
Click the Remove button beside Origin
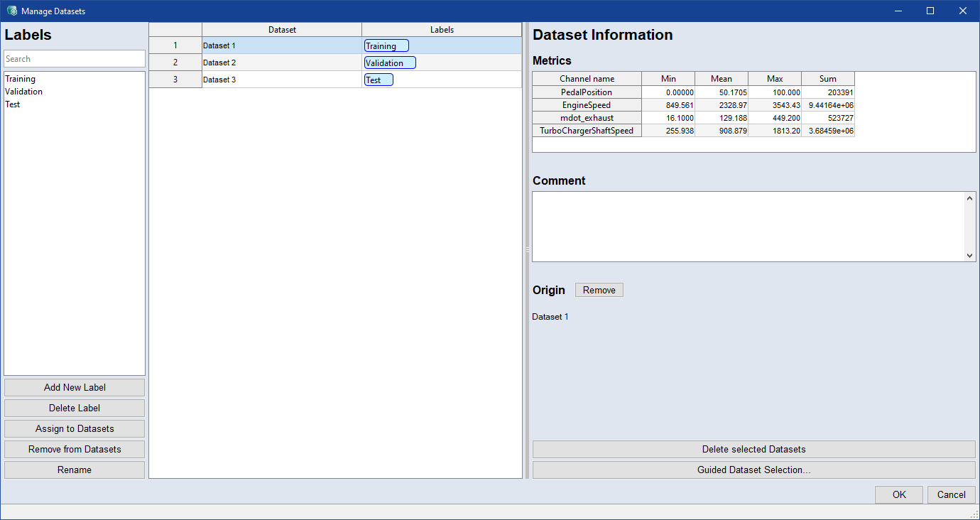point(599,290)
